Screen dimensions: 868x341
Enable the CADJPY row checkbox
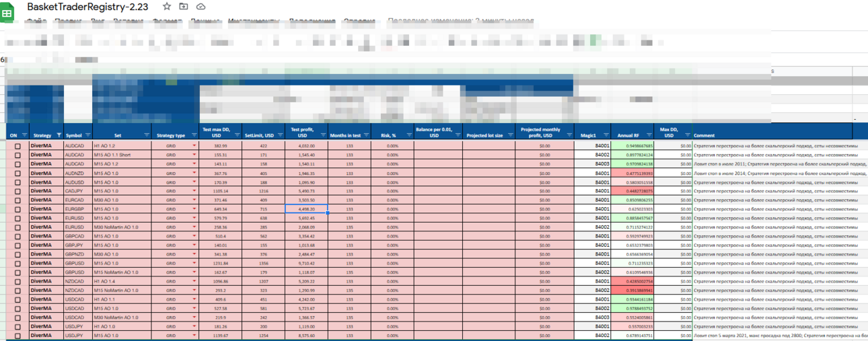click(17, 191)
